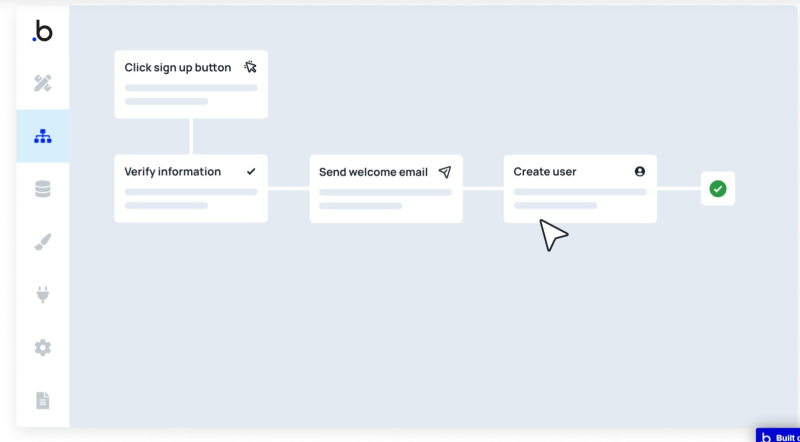Viewport: 800px width, 442px height.
Task: Select the "Click sign up button" card
Action: [x=191, y=84]
